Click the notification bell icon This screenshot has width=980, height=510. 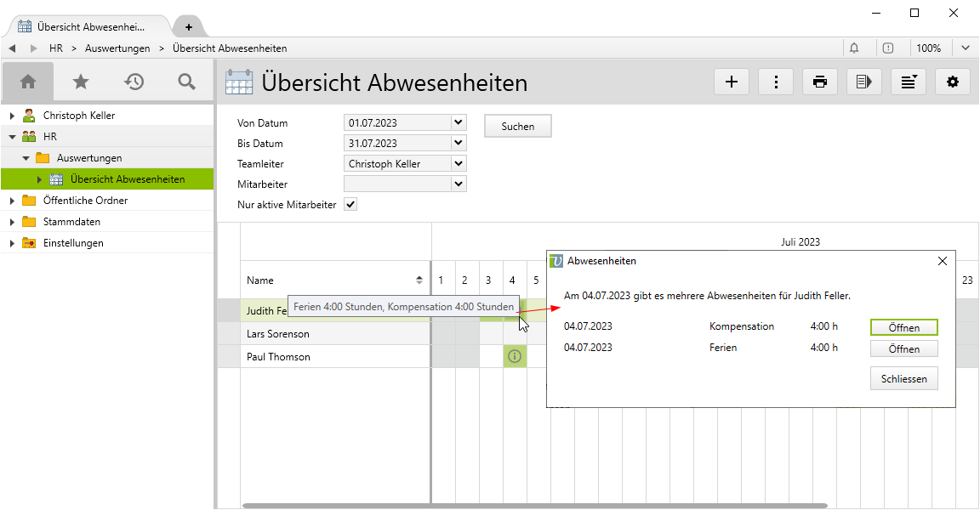tap(854, 48)
